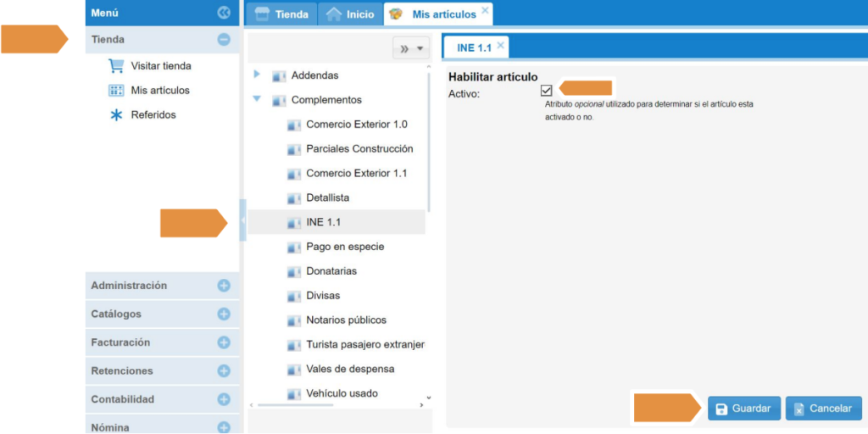The width and height of the screenshot is (868, 434).
Task: Click the Detallista item icon in tree
Action: click(x=293, y=198)
